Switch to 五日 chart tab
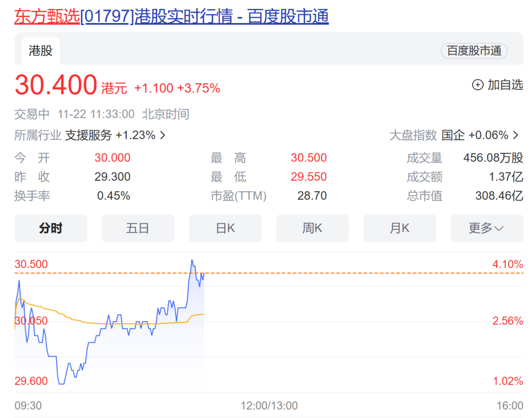Viewport: 532px width, 418px height. tap(138, 228)
